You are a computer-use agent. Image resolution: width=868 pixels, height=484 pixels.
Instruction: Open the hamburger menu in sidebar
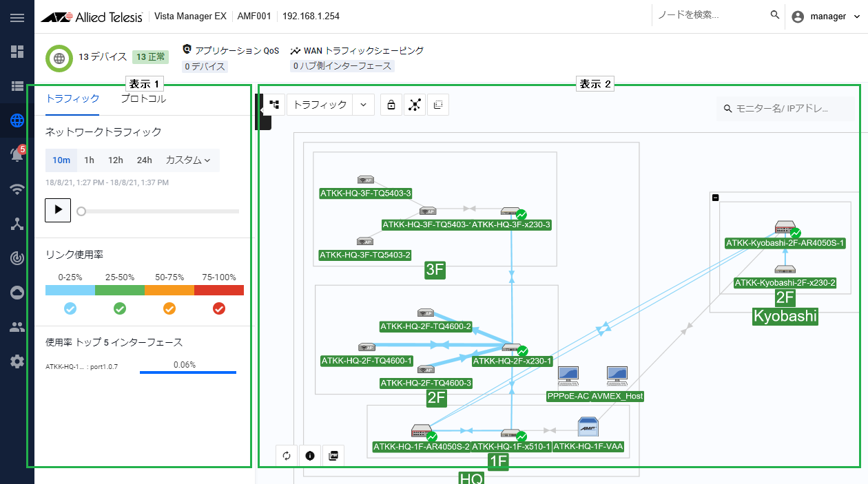(17, 17)
